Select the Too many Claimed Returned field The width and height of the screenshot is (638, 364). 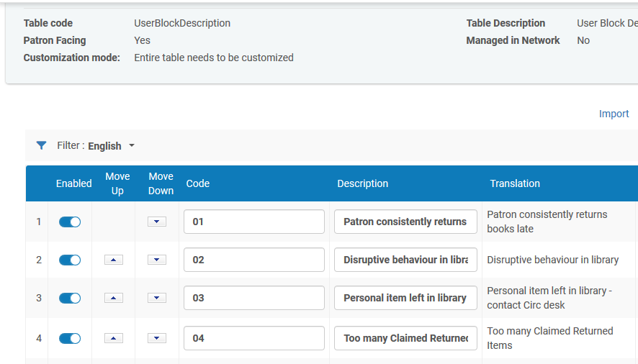point(405,338)
